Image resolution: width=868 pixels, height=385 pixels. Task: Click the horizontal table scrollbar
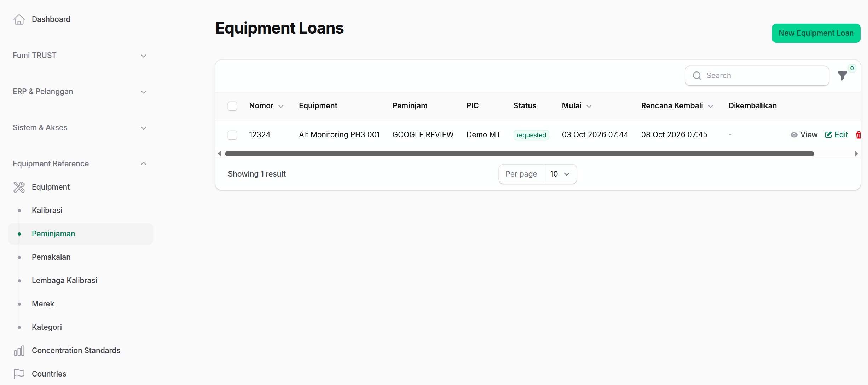pos(520,154)
